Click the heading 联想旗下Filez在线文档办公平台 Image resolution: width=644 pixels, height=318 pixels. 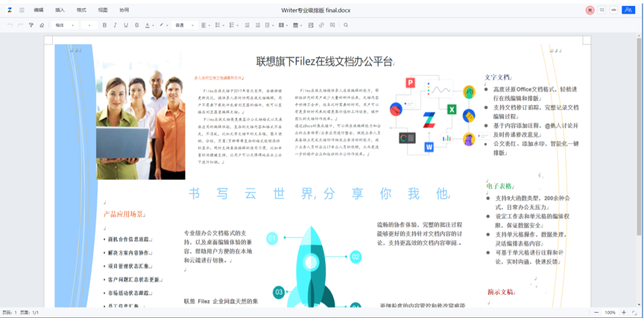pos(324,61)
